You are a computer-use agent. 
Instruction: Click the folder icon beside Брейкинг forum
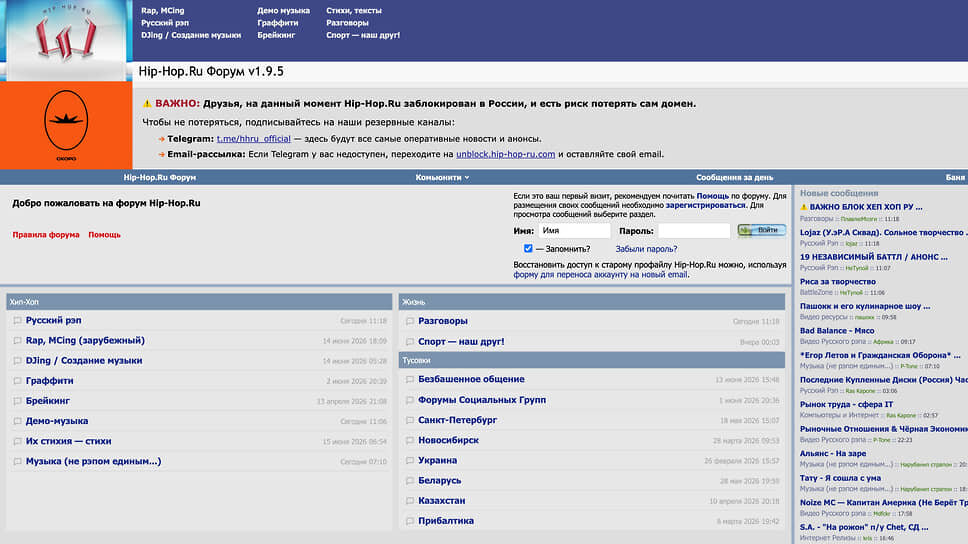tap(17, 401)
